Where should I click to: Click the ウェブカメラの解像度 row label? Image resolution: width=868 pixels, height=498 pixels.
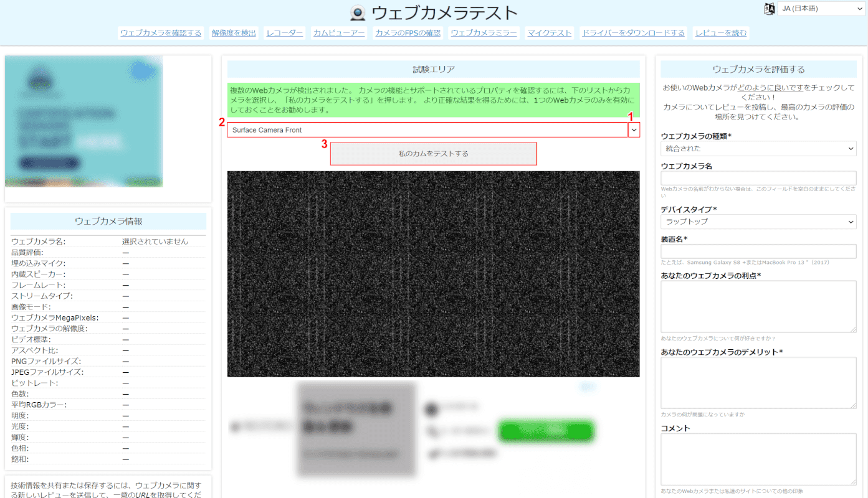click(x=49, y=329)
